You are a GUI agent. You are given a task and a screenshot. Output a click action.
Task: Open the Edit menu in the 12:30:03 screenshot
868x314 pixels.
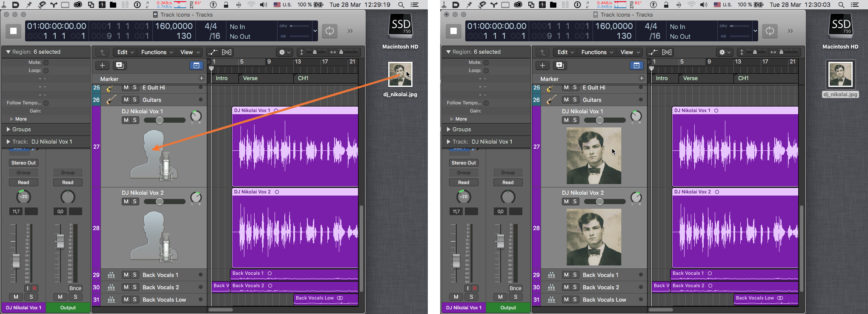[x=566, y=52]
